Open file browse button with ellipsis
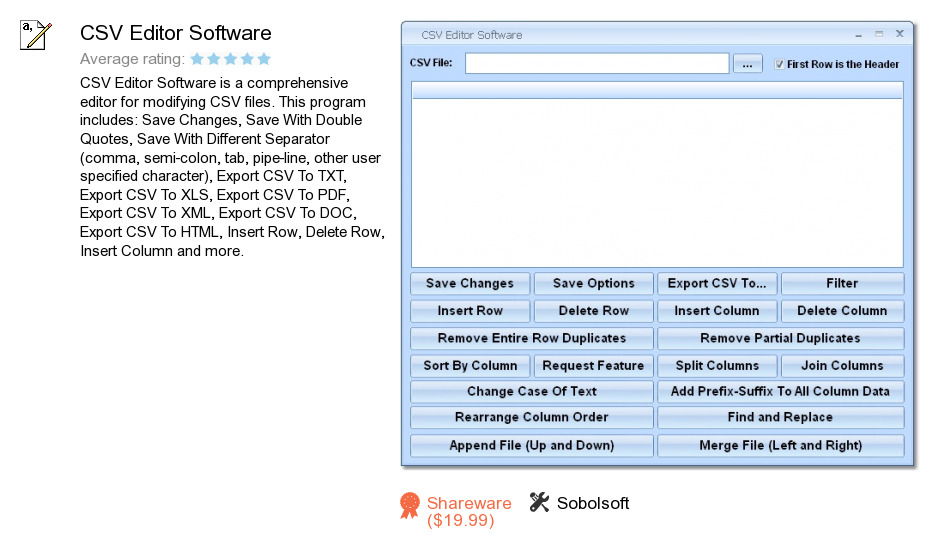 tap(748, 64)
